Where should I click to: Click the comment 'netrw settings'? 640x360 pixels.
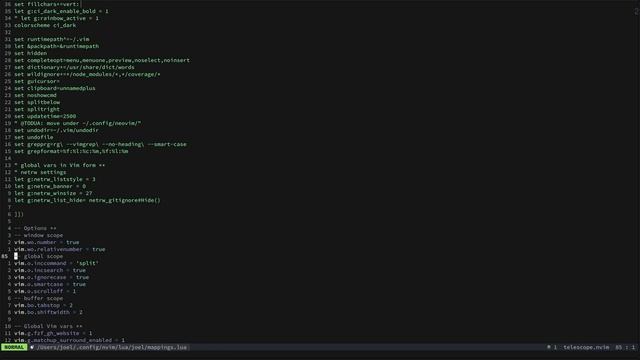pyautogui.click(x=40, y=172)
